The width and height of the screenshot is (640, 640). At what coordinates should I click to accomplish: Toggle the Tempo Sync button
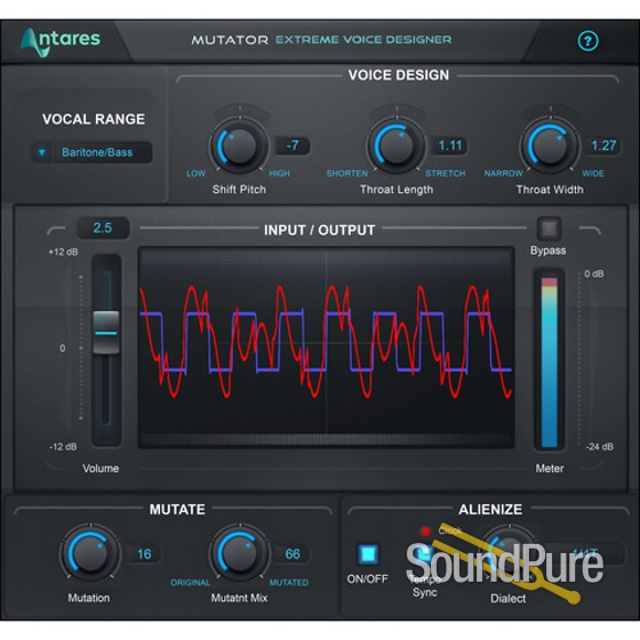click(x=424, y=554)
